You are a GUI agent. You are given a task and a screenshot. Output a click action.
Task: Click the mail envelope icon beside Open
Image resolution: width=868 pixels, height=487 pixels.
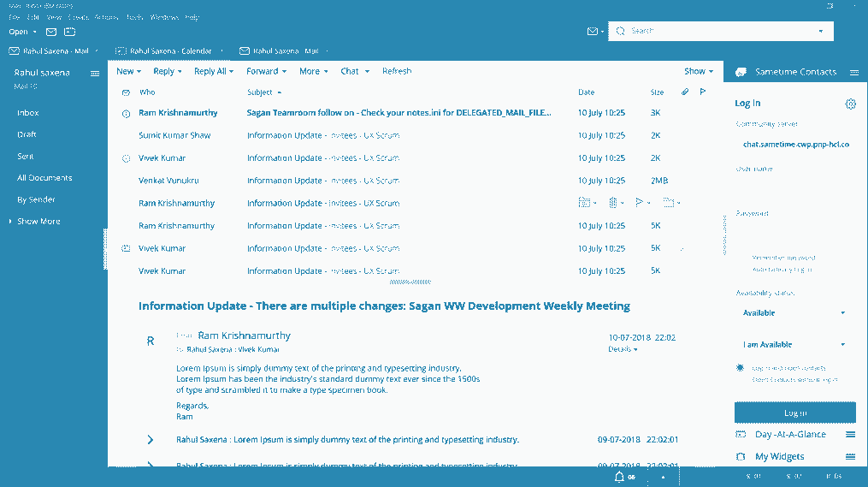click(51, 32)
